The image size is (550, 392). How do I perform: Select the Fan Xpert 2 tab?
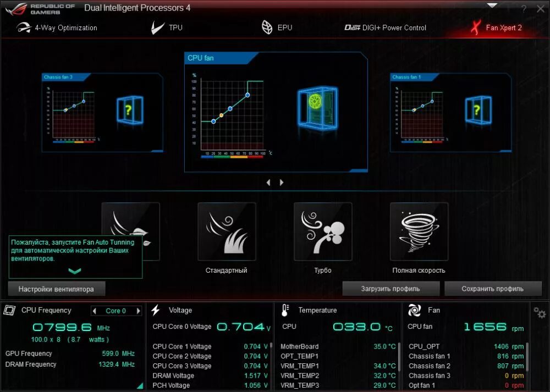click(496, 27)
